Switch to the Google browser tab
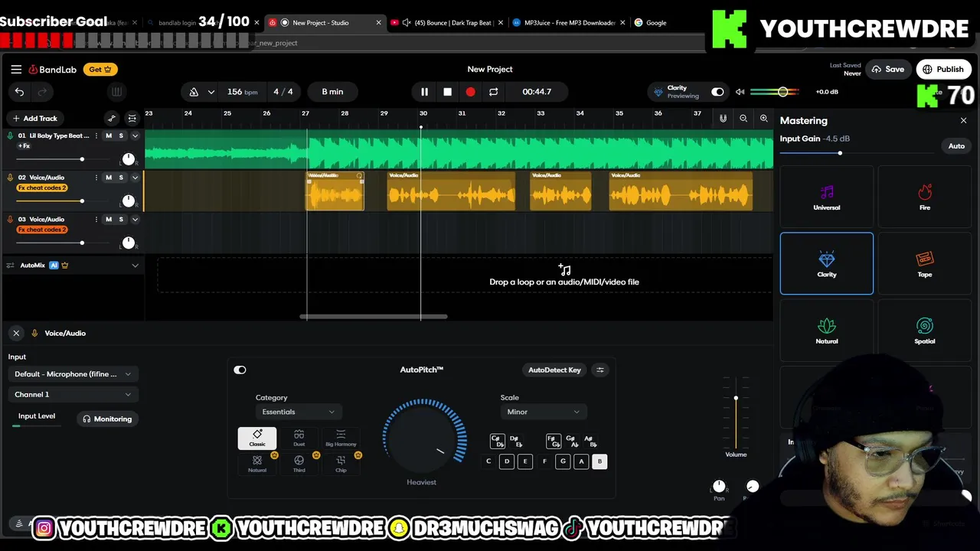Viewport: 980px width, 551px height. (x=657, y=23)
